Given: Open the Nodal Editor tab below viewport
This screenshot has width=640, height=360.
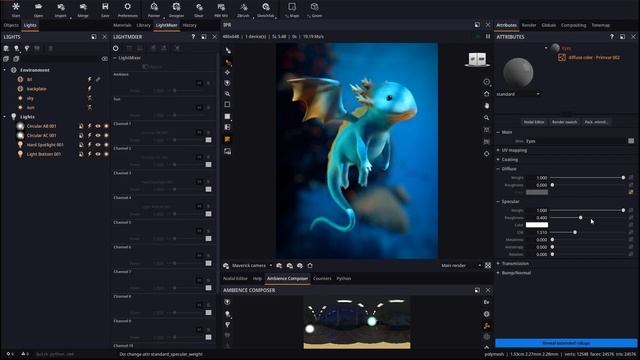Looking at the screenshot, I should (235, 278).
